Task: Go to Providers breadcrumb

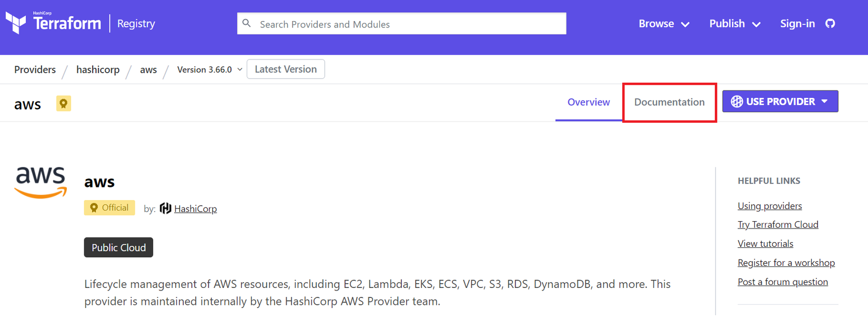Action: pyautogui.click(x=35, y=69)
